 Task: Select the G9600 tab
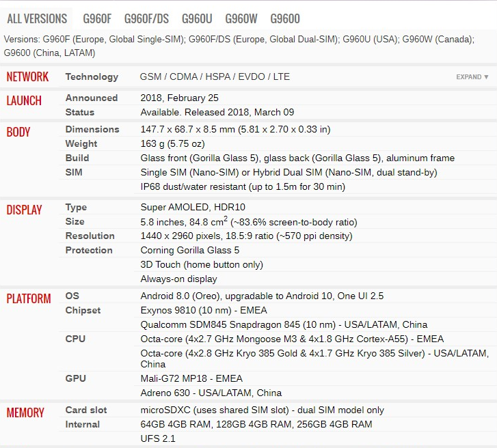coord(285,18)
